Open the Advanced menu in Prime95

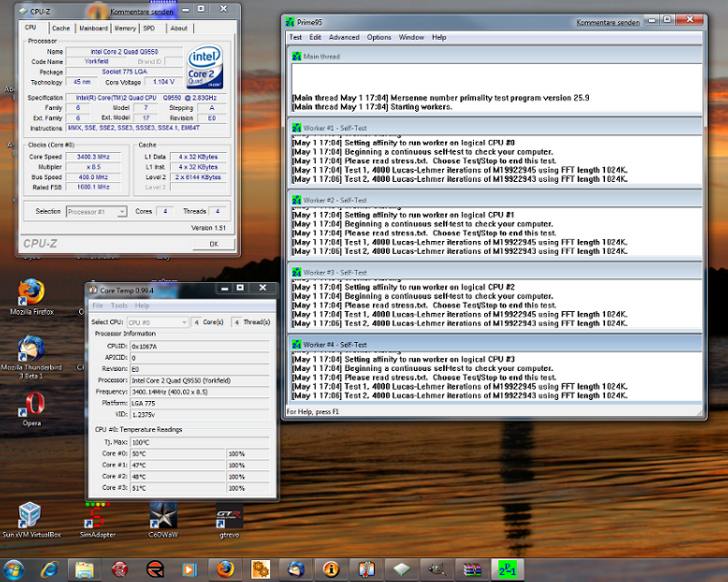click(344, 37)
